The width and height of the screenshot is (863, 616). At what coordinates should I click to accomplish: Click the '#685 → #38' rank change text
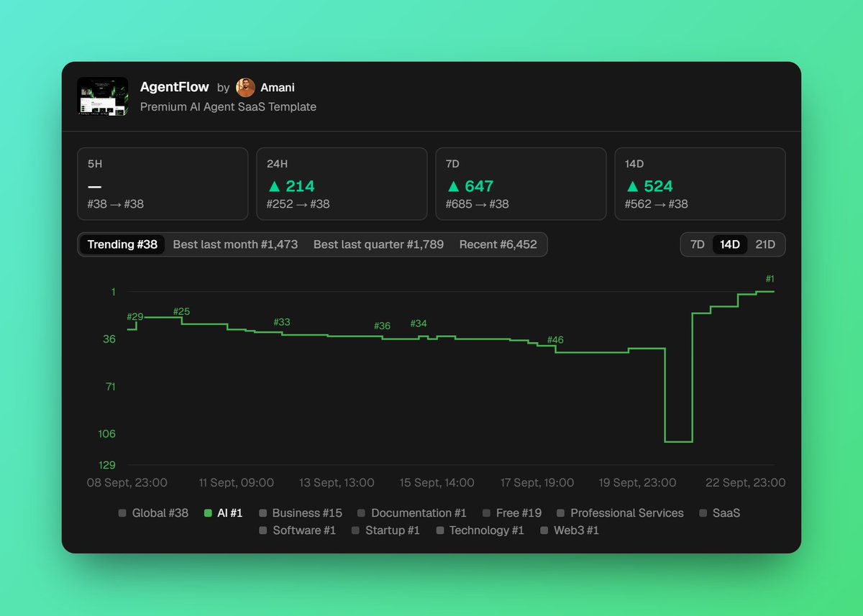click(x=477, y=204)
